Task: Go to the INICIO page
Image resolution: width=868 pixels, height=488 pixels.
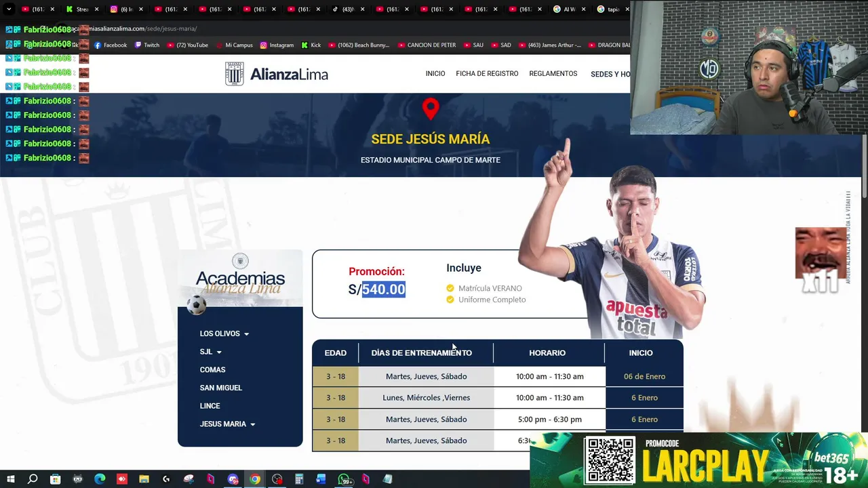Action: 435,73
